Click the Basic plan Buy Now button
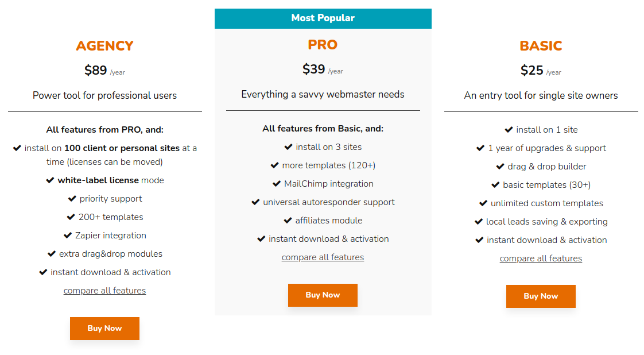This screenshot has width=644, height=355. (541, 296)
